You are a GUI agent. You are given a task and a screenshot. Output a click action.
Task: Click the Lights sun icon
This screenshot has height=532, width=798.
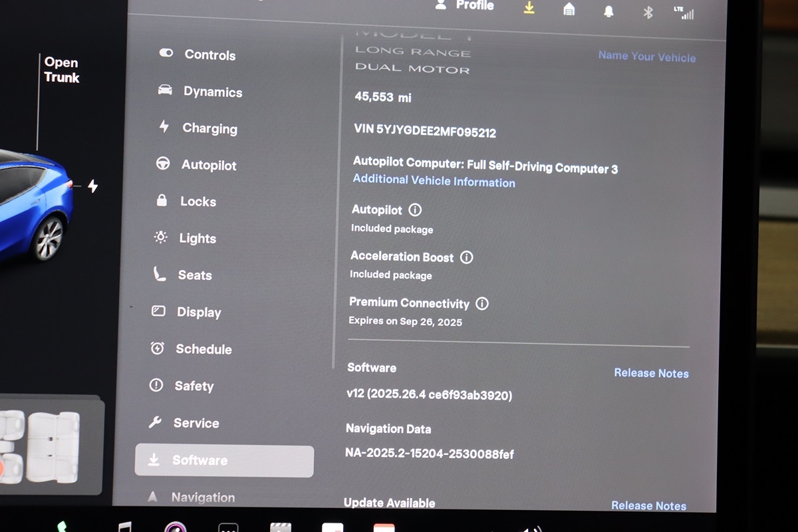(x=160, y=237)
